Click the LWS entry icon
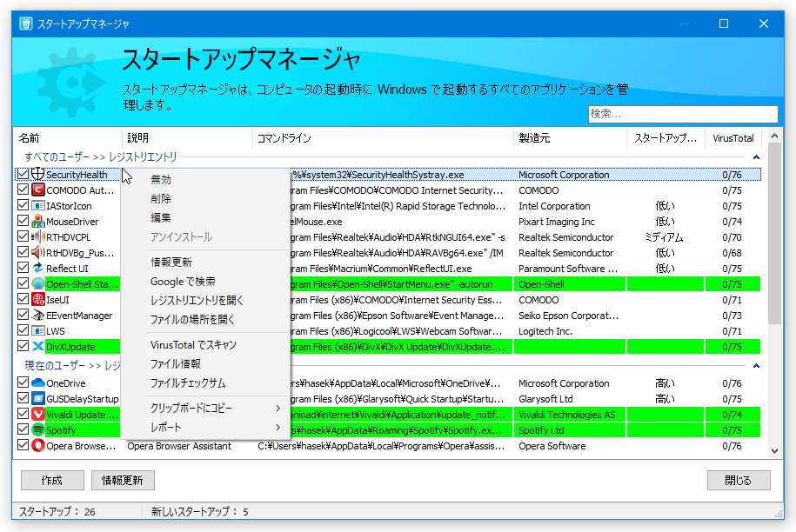Screen dimensions: 796x532 click(x=38, y=330)
